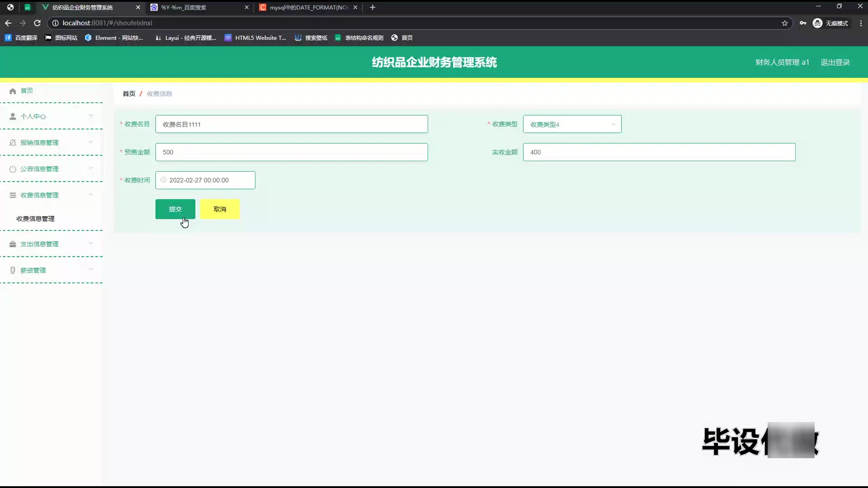Click the green 提交 button
This screenshot has width=868, height=488.
[175, 209]
